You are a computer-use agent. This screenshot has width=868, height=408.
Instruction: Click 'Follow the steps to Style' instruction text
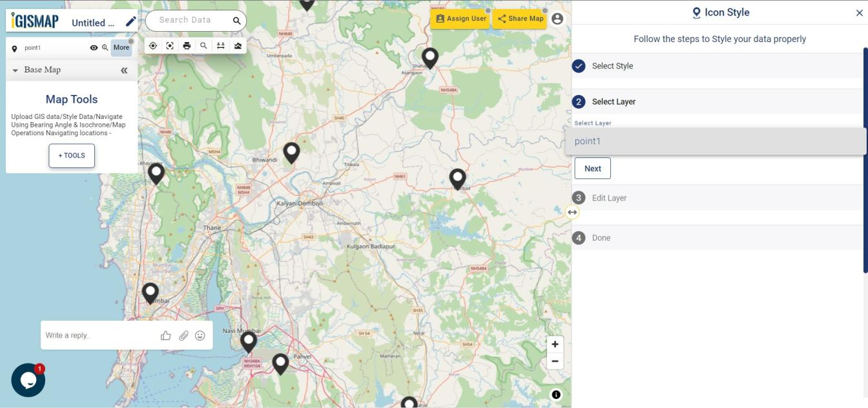[720, 39]
